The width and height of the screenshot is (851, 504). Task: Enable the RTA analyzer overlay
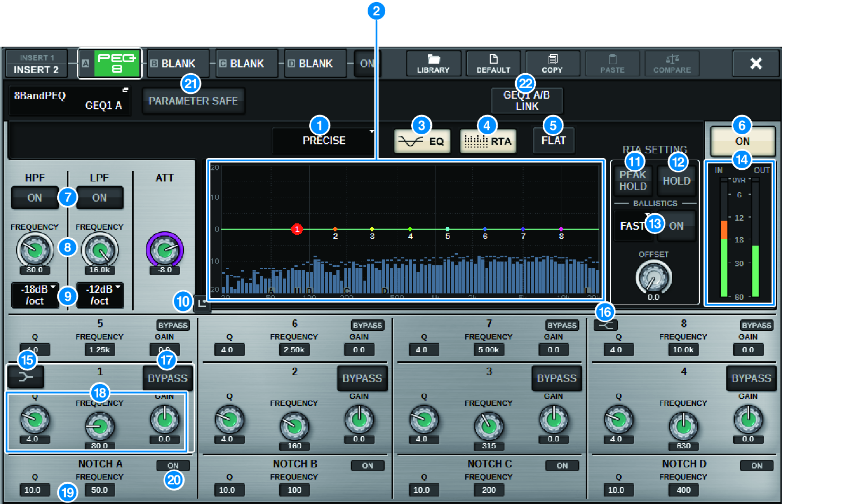[487, 140]
